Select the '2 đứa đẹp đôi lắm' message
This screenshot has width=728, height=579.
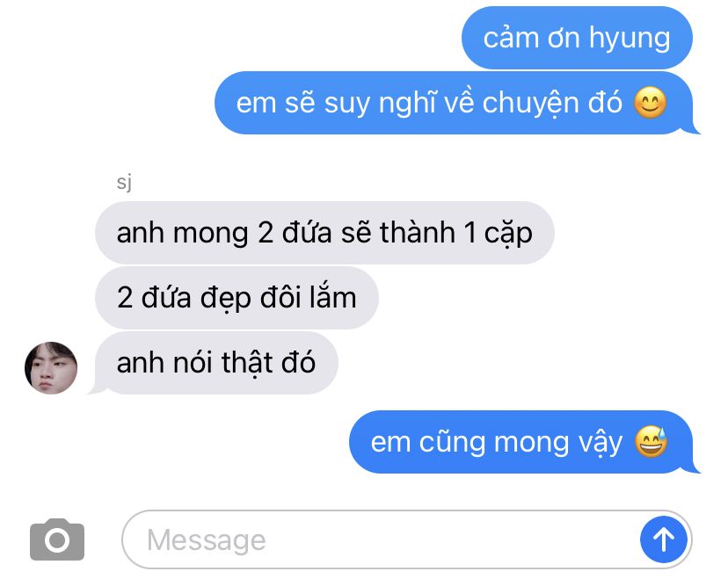click(x=237, y=297)
